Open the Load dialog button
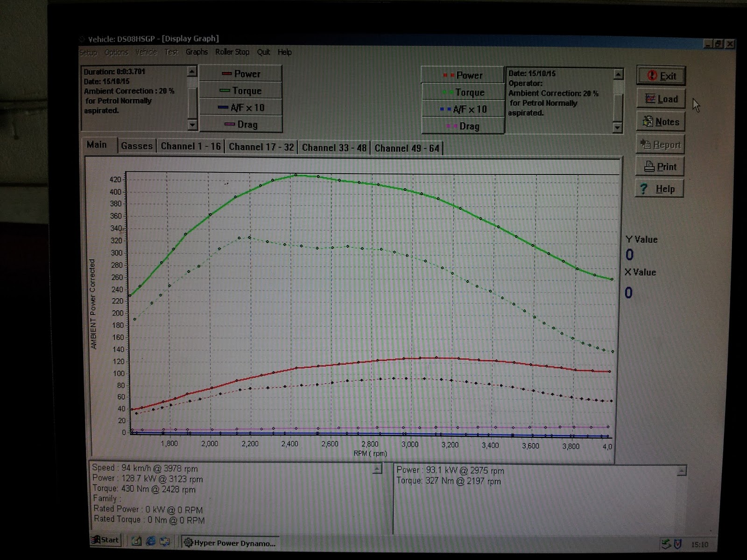 (661, 99)
